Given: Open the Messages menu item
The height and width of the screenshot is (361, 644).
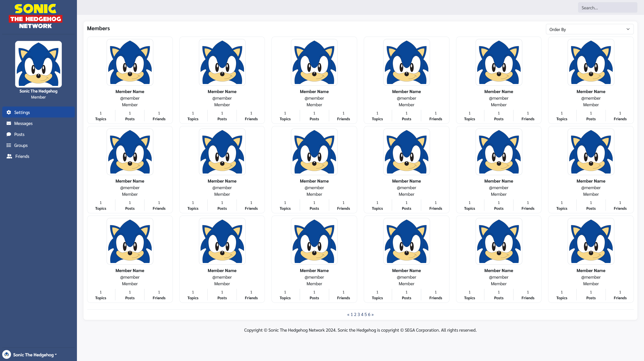Looking at the screenshot, I should pos(23,124).
